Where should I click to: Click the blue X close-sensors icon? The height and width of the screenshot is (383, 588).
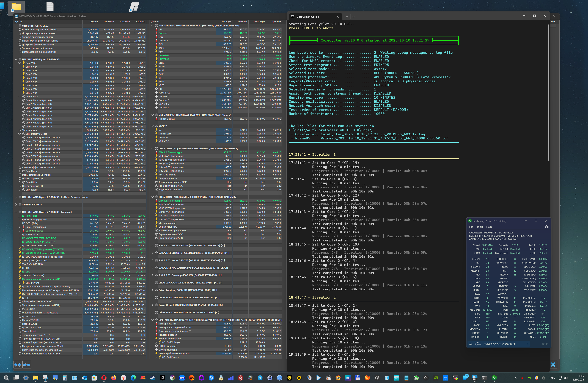[553, 365]
